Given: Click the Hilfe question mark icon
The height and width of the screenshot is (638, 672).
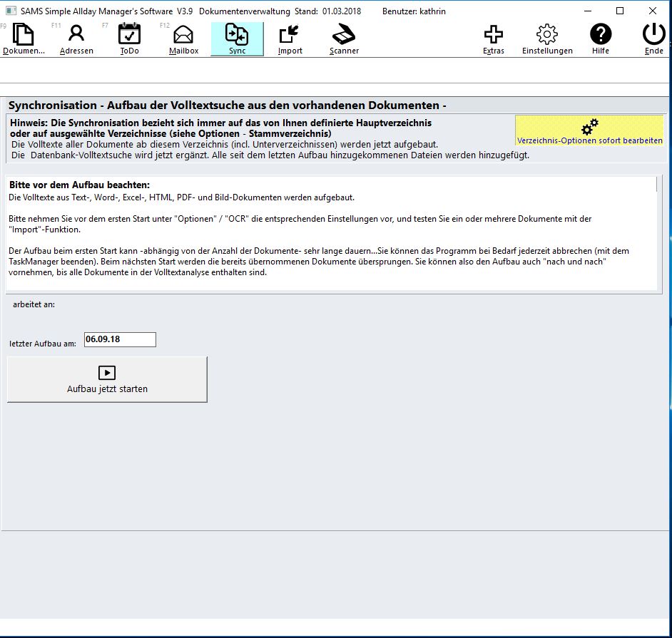Looking at the screenshot, I should (x=600, y=34).
